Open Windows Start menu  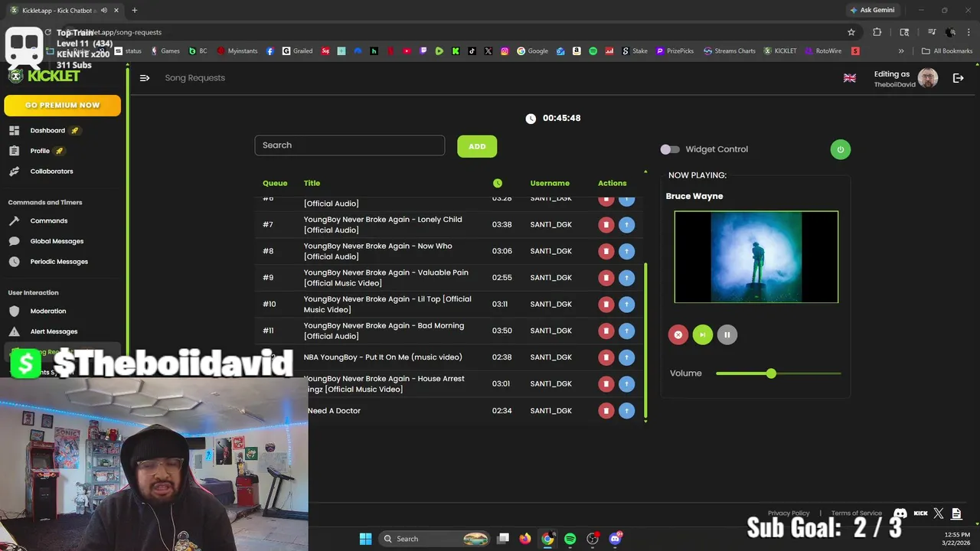pyautogui.click(x=365, y=539)
